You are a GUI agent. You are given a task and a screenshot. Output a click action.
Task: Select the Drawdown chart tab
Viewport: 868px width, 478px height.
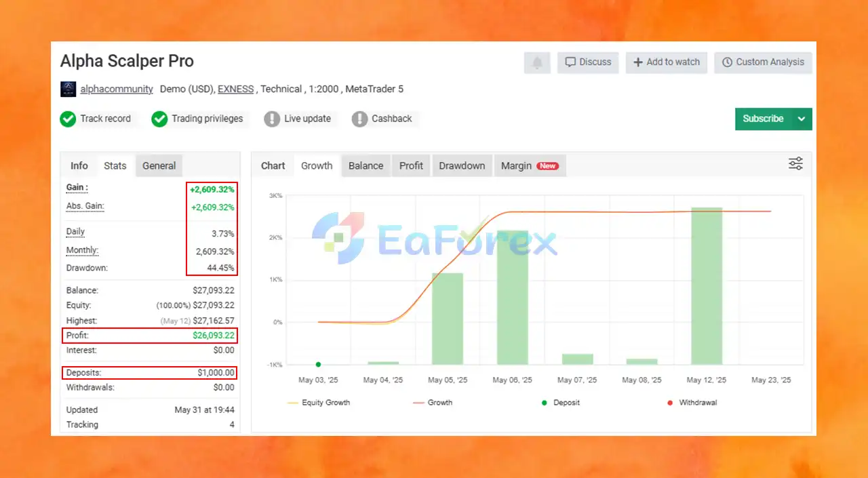[462, 165]
